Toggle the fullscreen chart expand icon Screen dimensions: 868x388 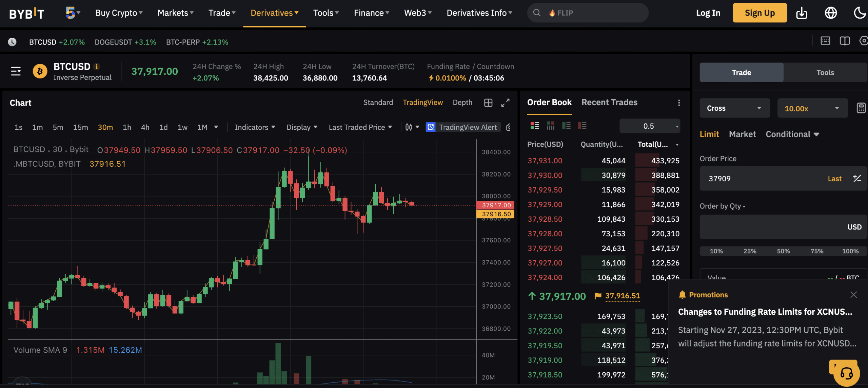505,103
